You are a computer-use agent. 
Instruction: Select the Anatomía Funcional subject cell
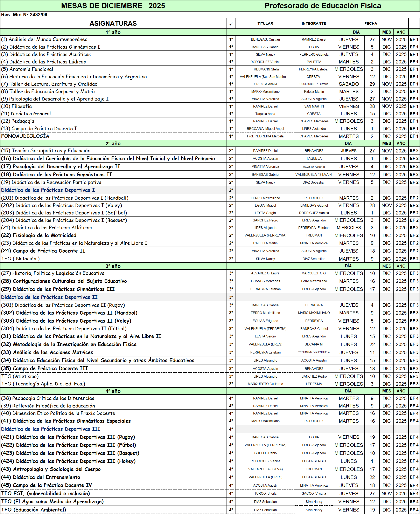[27, 69]
